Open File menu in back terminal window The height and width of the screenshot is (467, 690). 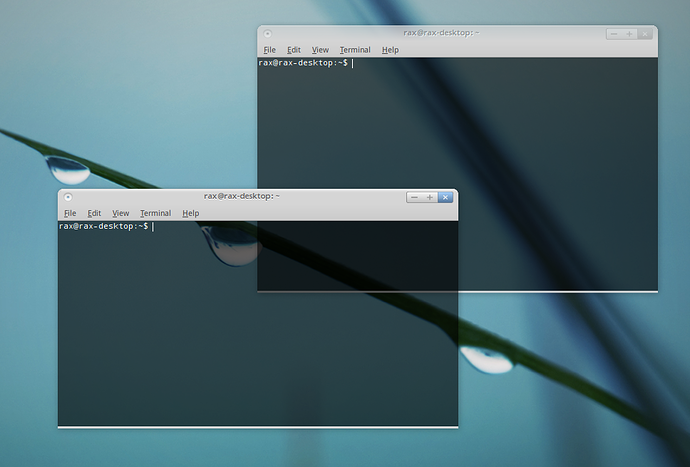click(x=269, y=50)
